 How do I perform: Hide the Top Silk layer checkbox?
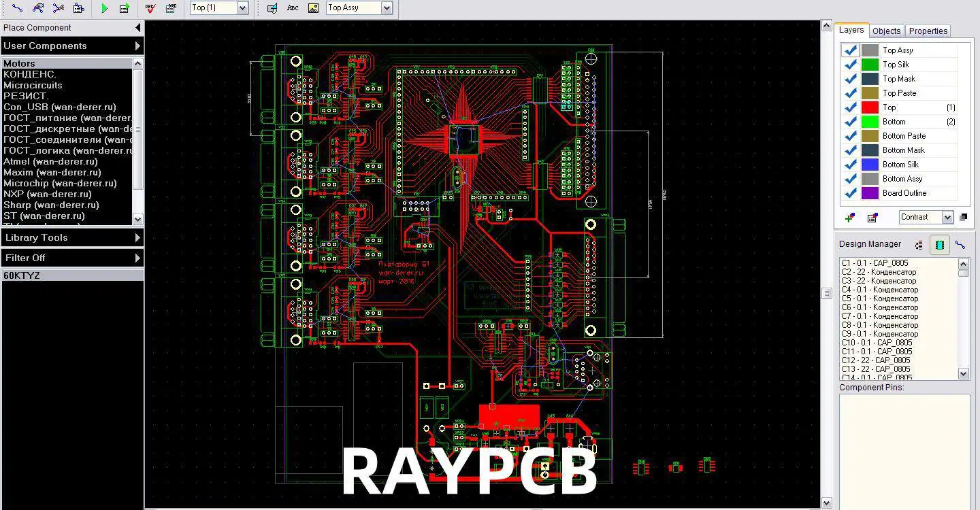[x=850, y=65]
